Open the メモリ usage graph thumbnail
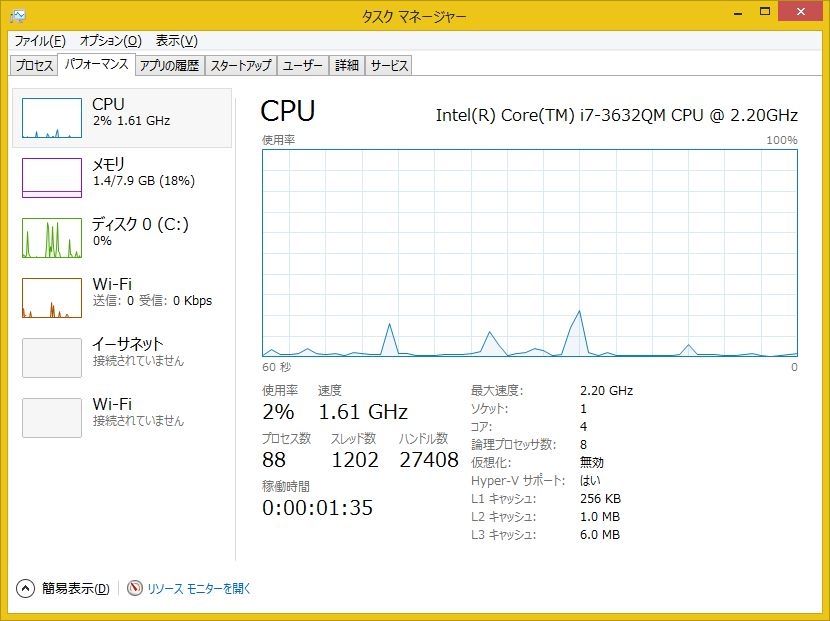The image size is (830, 621). pos(52,178)
